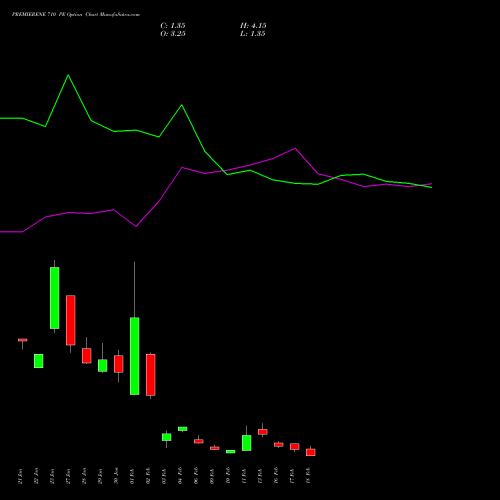Click the red candle above 02 Feb
Image resolution: width=500 pixels, height=500 pixels.
point(151,375)
